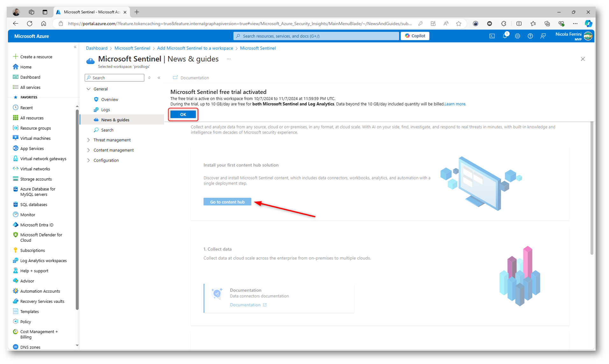This screenshot has width=609, height=364.
Task: Toggle expand-collapse all menu groups arrows
Action: [149, 78]
